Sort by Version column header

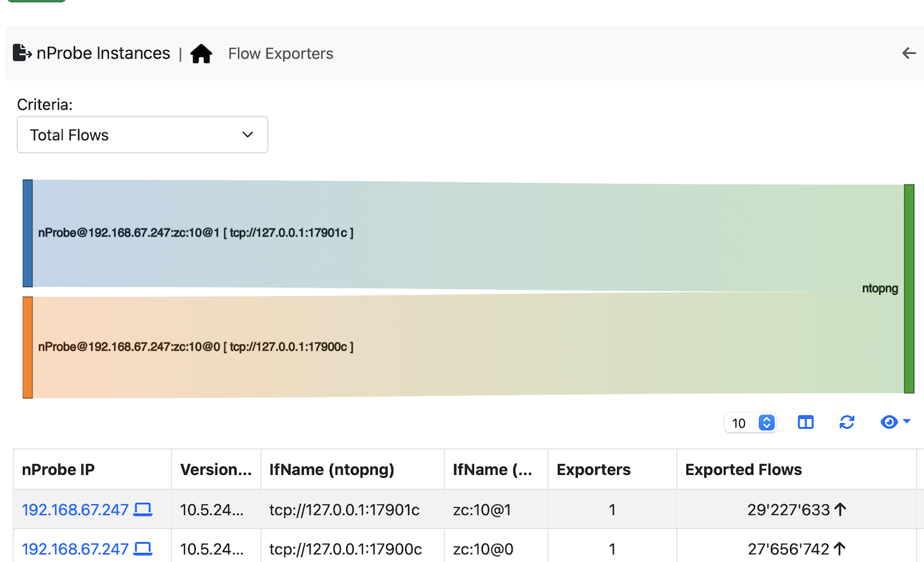(216, 469)
